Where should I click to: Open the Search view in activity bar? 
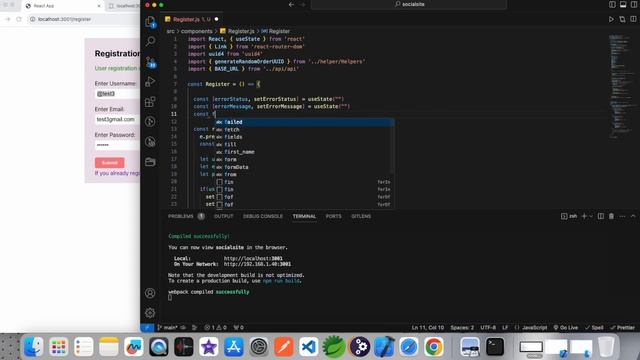(150, 41)
